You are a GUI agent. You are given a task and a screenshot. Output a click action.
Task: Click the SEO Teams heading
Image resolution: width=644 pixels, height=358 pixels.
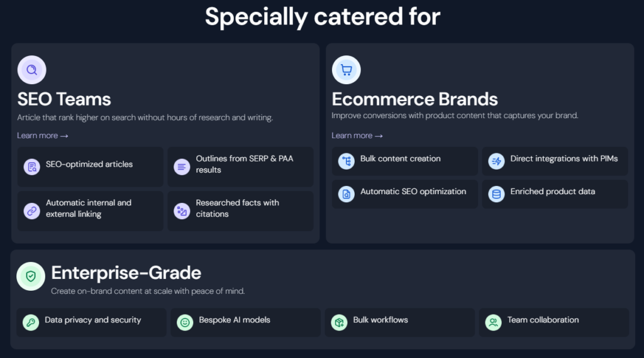[x=64, y=99]
